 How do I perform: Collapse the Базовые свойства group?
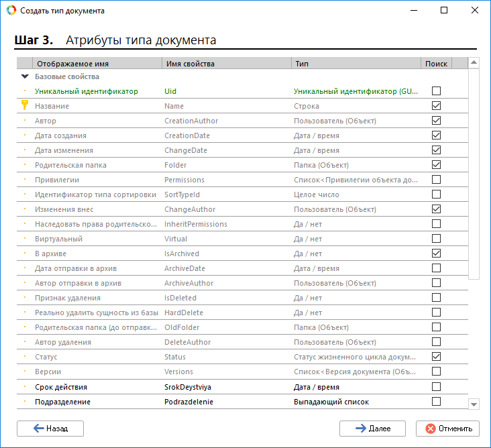25,77
